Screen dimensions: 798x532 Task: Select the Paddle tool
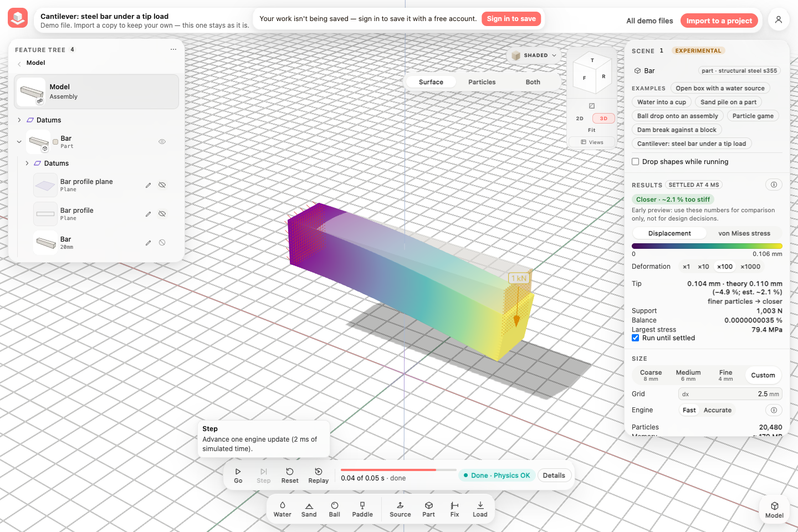pos(362,509)
